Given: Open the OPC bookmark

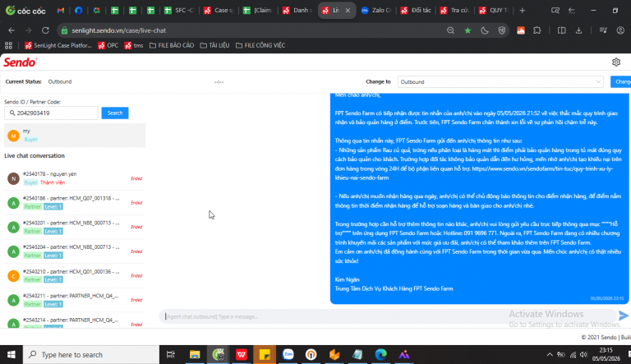Looking at the screenshot, I should pos(108,45).
